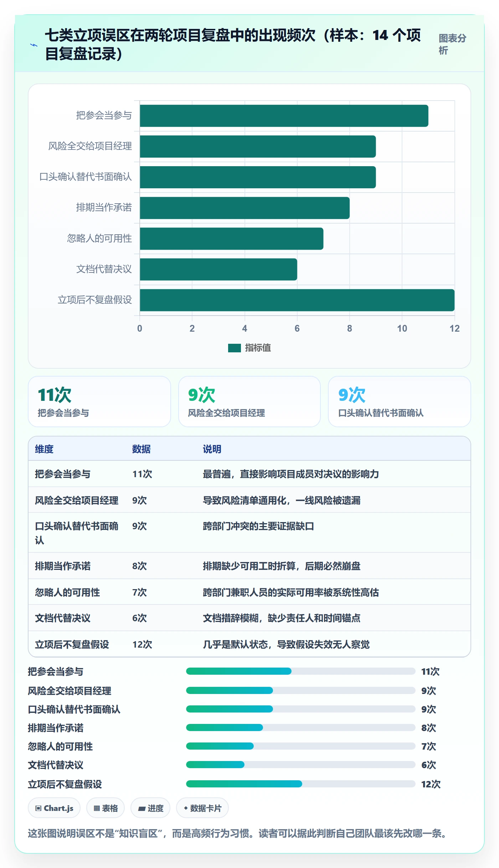Click the 12次 value beside the progress bar
Viewport: 499px width, 868px height.
coord(431,784)
